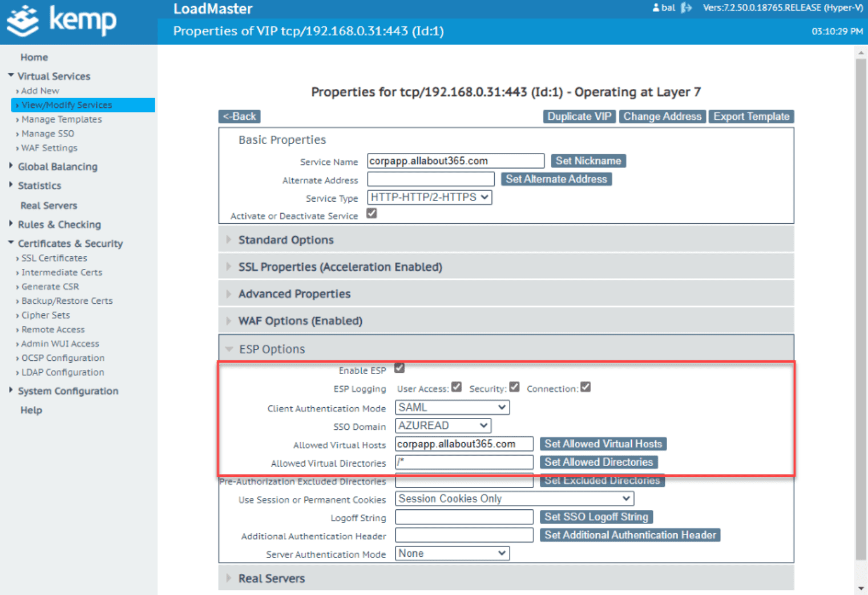Open the SSO Domain dropdown

pos(443,426)
